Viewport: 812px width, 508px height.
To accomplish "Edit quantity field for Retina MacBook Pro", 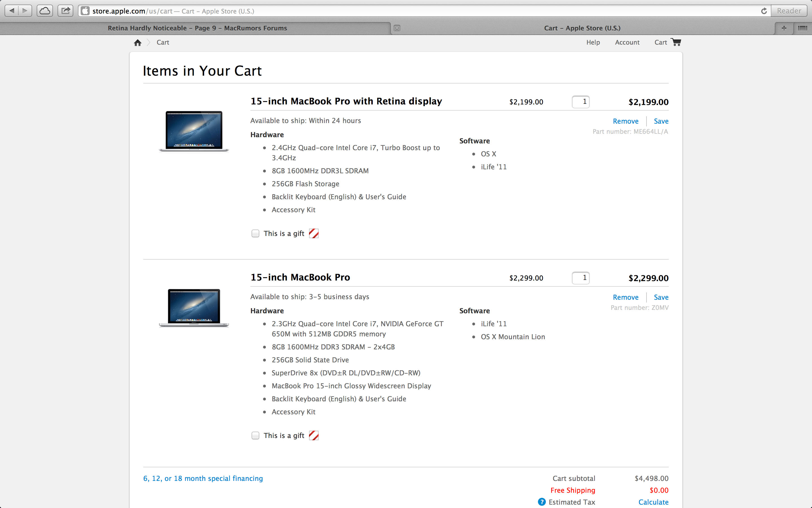I will [x=581, y=102].
